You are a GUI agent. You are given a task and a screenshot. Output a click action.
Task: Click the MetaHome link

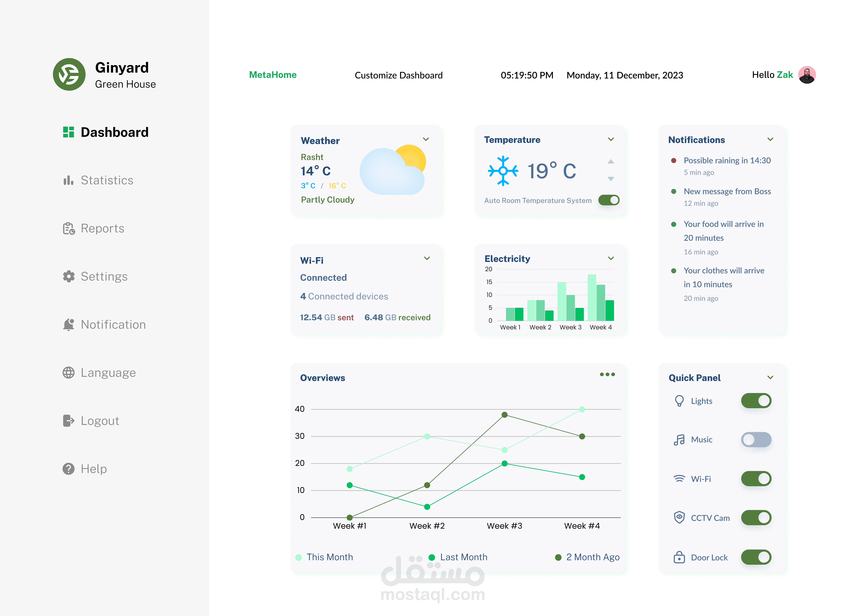coord(272,75)
